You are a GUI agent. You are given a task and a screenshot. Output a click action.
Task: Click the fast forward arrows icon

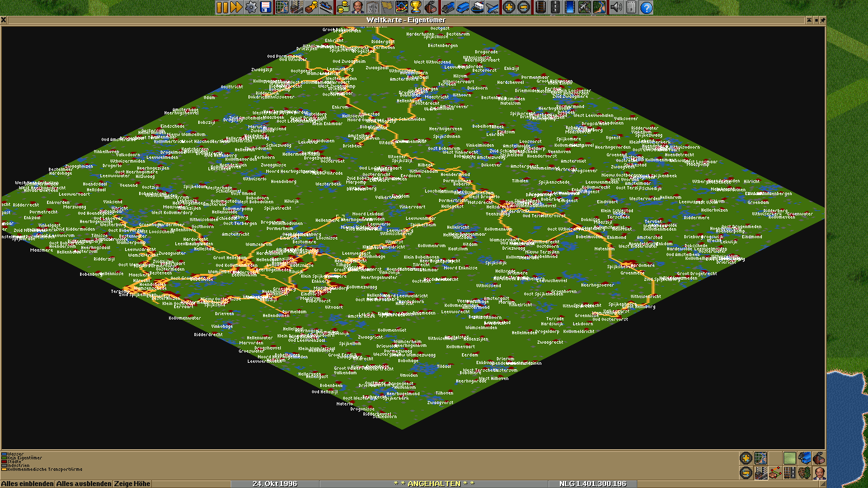point(236,8)
